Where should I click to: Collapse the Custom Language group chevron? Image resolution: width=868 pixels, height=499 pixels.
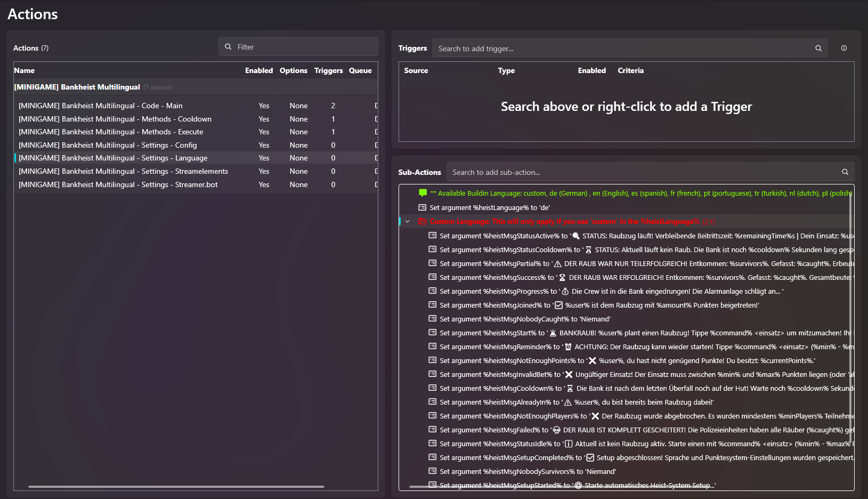tap(408, 222)
